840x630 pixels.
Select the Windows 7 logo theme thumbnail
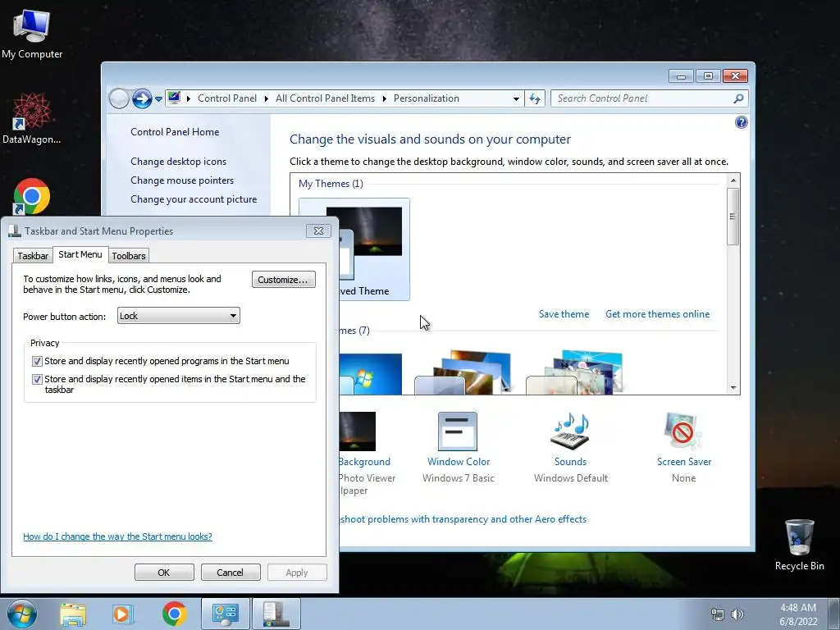pos(370,374)
